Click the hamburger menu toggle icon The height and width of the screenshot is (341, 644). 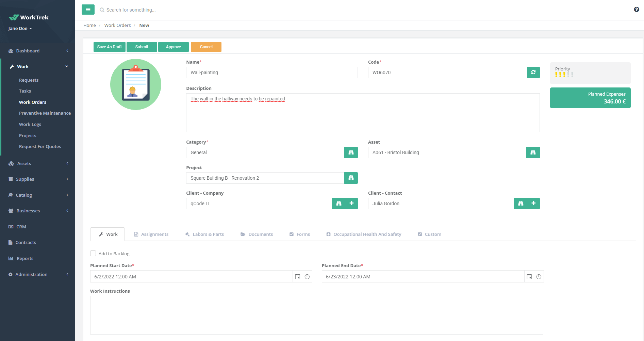[88, 10]
